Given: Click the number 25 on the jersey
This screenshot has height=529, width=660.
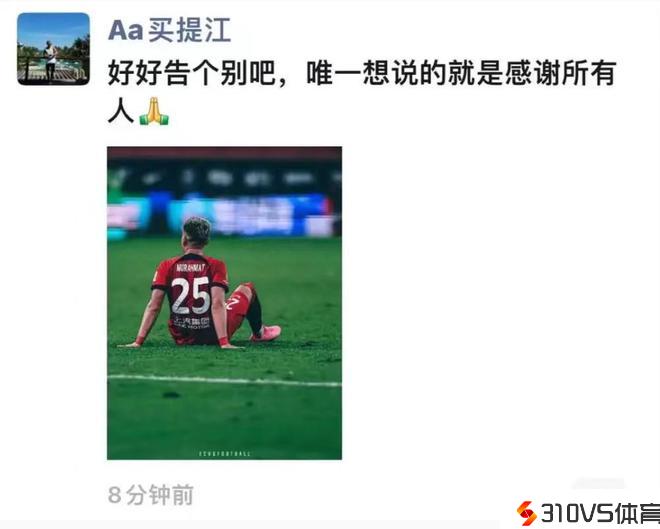Looking at the screenshot, I should pos(191,296).
